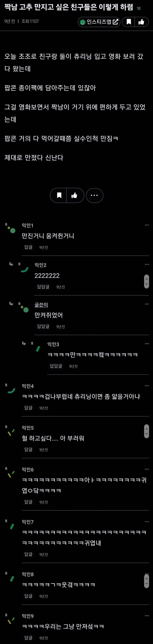Open the ellipsis menu for 익인1's comment
Viewport: 153px width, 644px height.
coord(147,225)
